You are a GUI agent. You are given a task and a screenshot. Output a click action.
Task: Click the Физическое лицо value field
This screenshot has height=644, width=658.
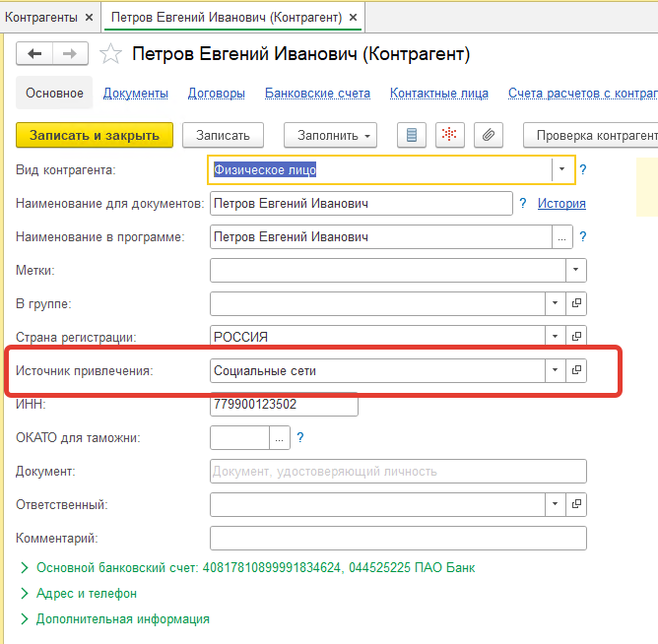[x=380, y=169]
